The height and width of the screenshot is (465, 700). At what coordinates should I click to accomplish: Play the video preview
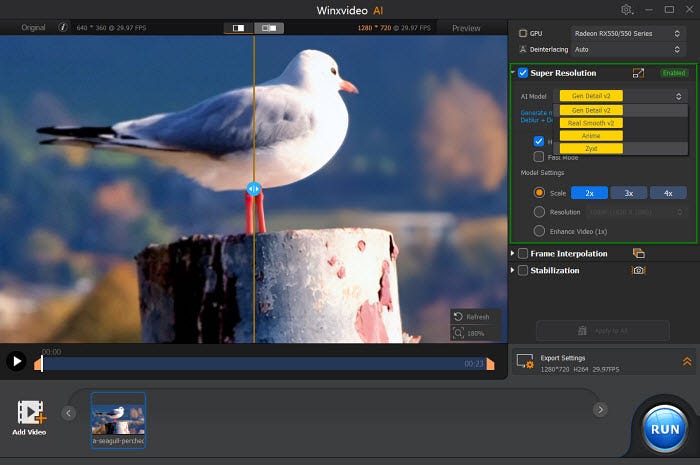(16, 361)
